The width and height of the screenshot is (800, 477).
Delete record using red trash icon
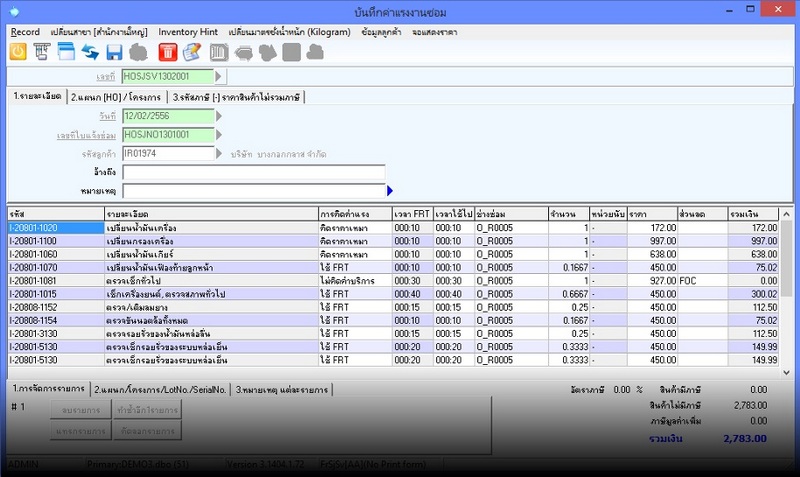coord(168,52)
